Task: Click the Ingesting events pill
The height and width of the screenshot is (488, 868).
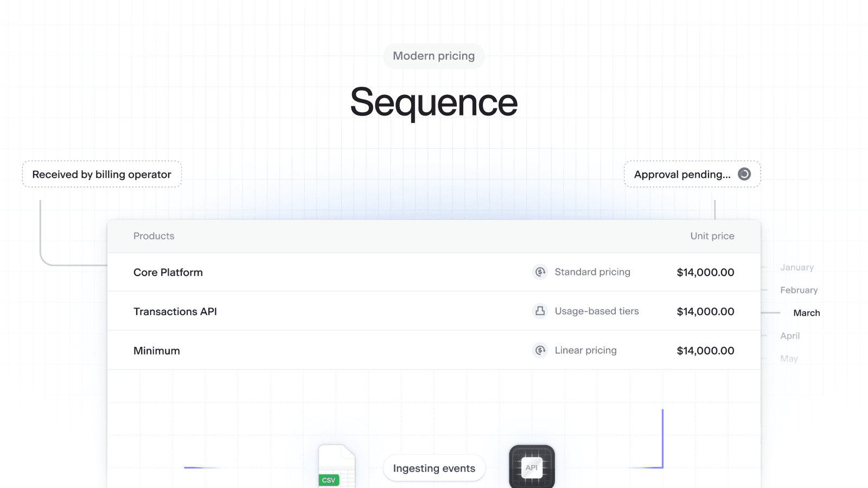Action: (434, 468)
